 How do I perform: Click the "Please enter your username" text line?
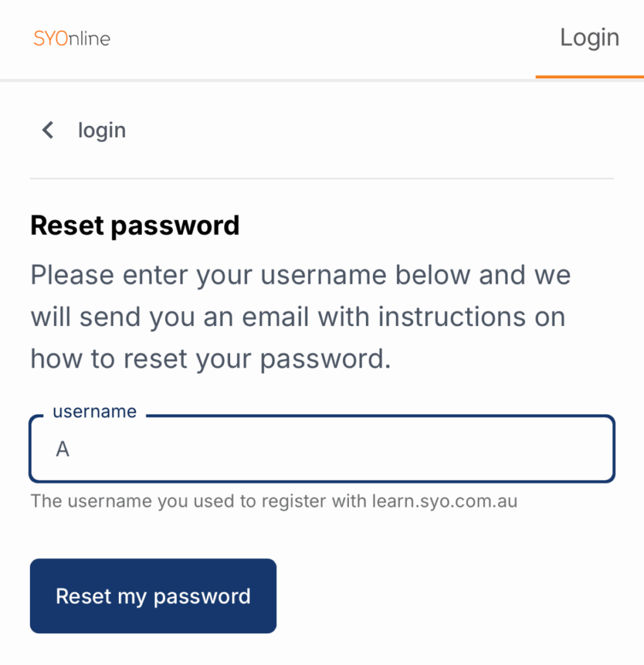click(300, 275)
